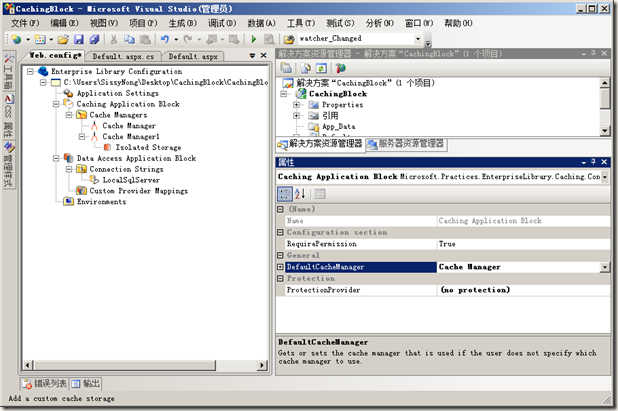This screenshot has width=618, height=411.
Task: Click the Redo toolbar icon
Action: point(188,39)
